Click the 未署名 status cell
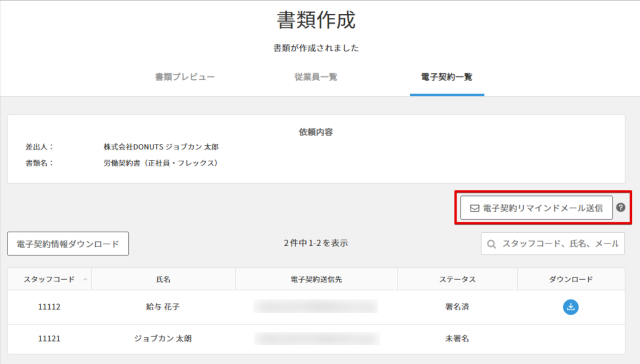Viewport: 640px width, 364px height. (457, 339)
